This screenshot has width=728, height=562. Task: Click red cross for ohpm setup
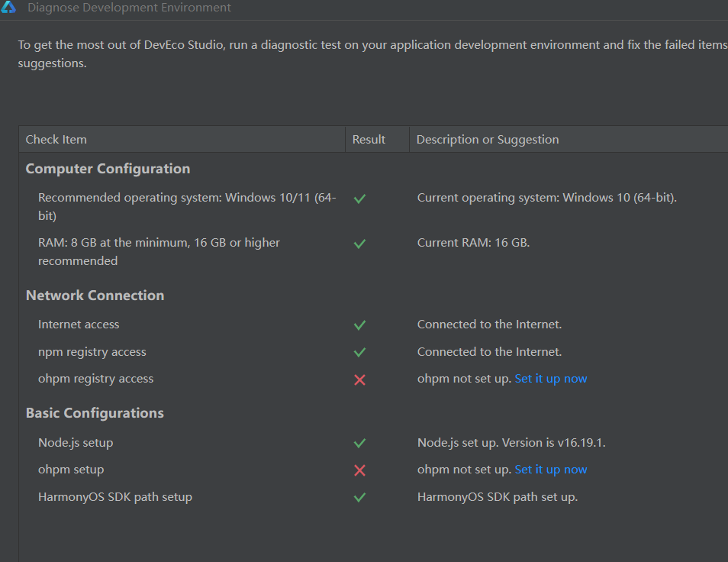tap(359, 470)
